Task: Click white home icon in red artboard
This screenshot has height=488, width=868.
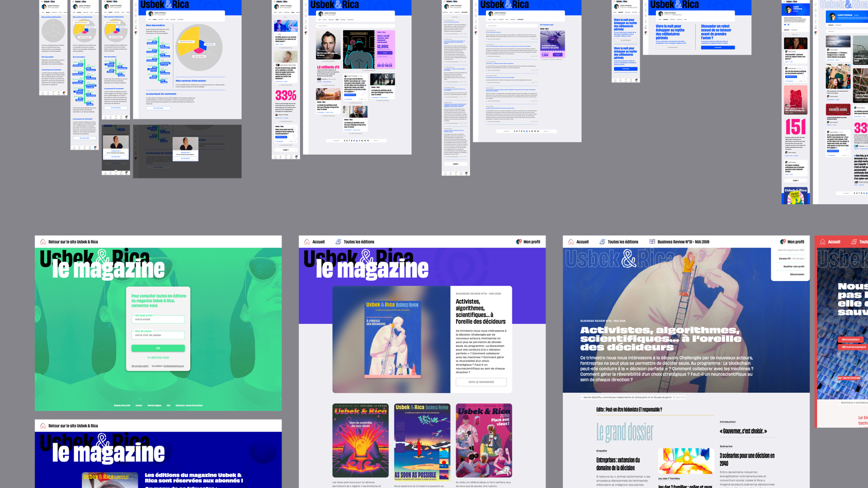Action: [x=823, y=242]
